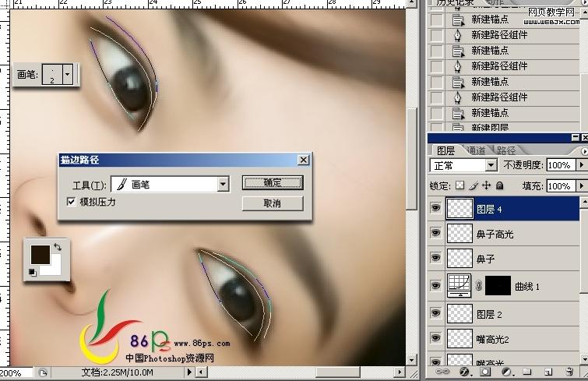Screen dimensions: 588x381
Task: Click the dark brown foreground color swatch
Action: 40,255
